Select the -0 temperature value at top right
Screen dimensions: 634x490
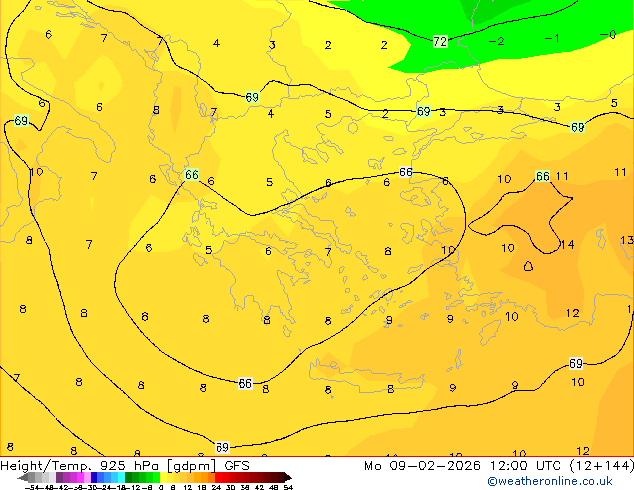pyautogui.click(x=608, y=35)
